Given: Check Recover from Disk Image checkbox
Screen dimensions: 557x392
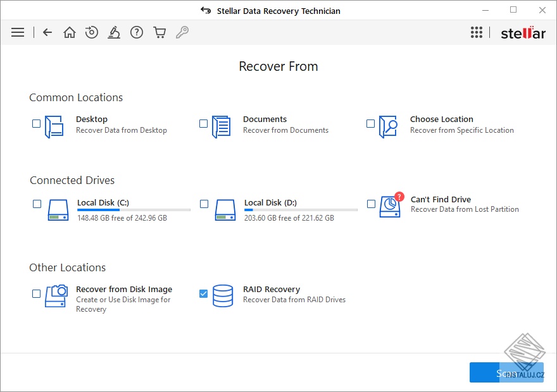Looking at the screenshot, I should 36,294.
